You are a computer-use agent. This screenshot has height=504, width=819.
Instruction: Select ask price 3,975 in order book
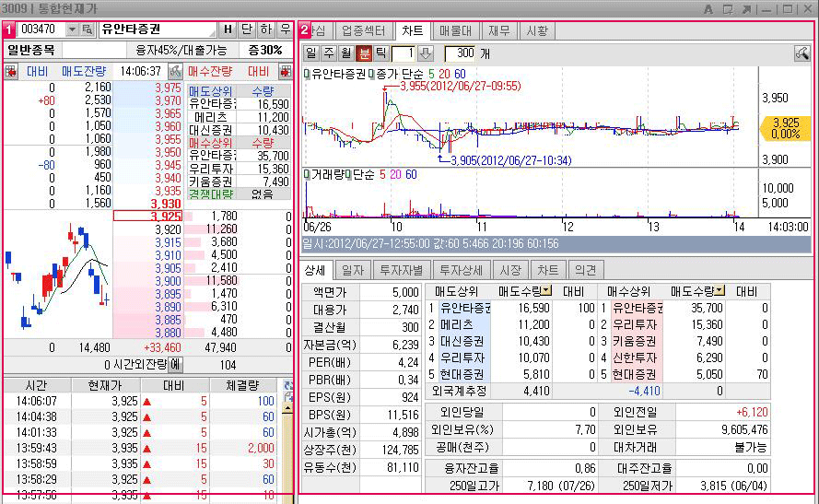click(x=147, y=88)
